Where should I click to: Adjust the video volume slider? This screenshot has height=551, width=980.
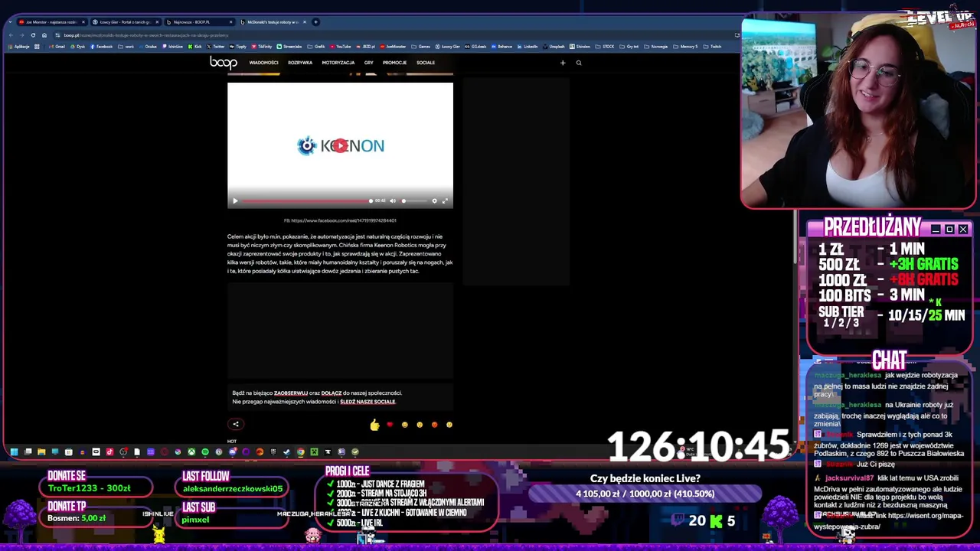coord(412,201)
